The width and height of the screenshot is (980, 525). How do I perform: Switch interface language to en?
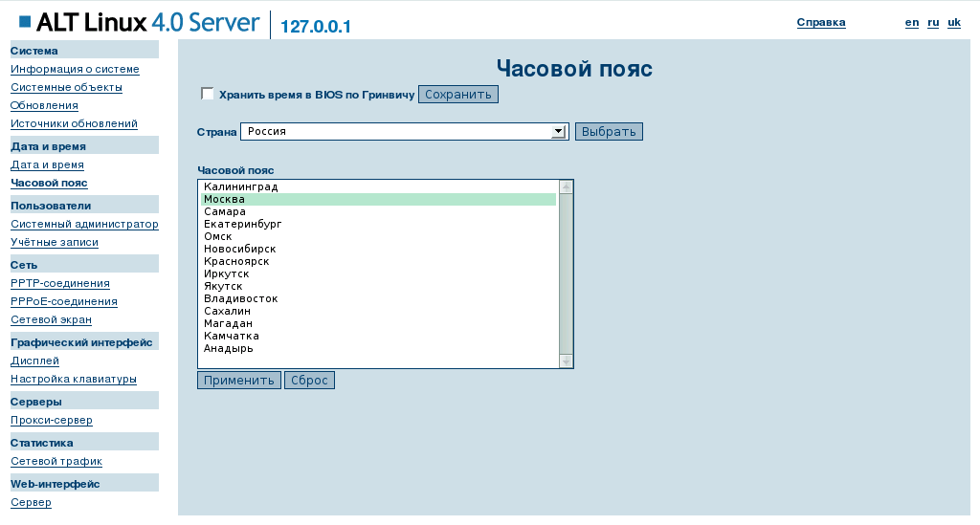point(912,22)
